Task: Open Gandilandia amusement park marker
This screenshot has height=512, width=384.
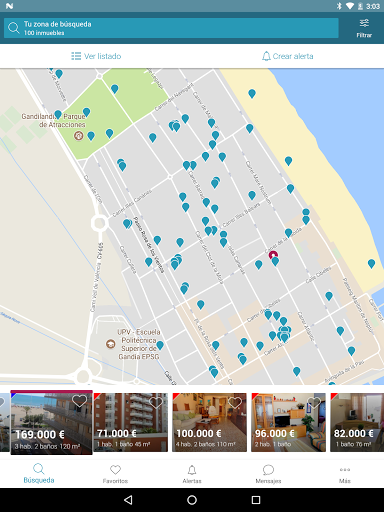Action: point(78,136)
